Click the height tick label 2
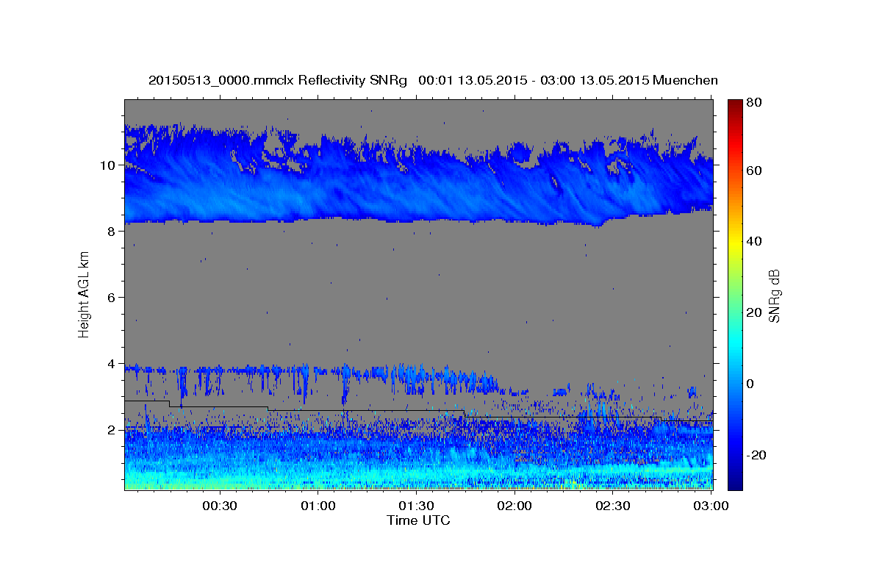The width and height of the screenshot is (882, 588). [112, 430]
